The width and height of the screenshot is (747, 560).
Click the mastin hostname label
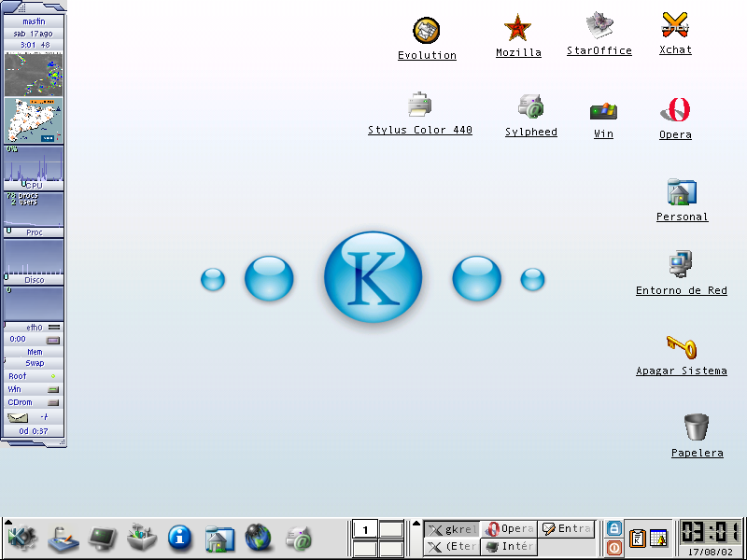[x=34, y=21]
